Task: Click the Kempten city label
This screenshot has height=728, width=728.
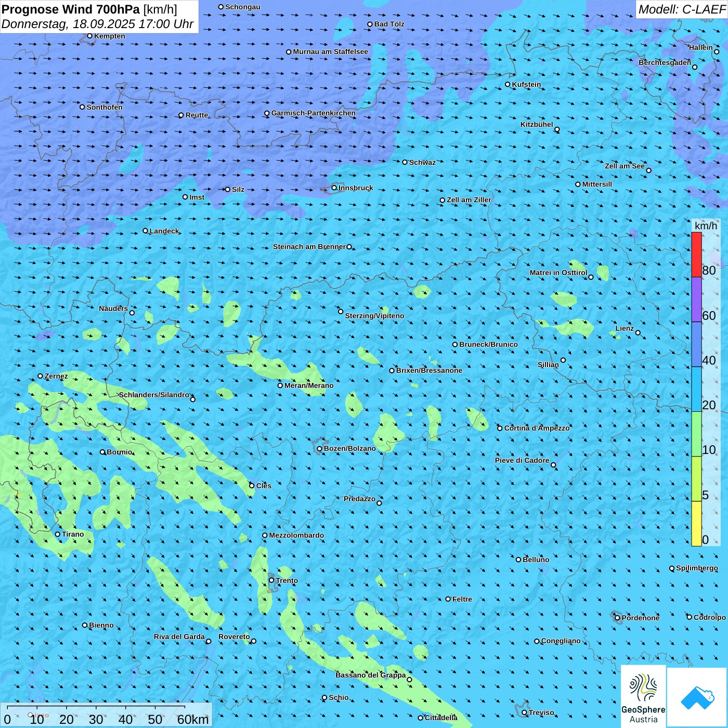Action: coord(109,36)
